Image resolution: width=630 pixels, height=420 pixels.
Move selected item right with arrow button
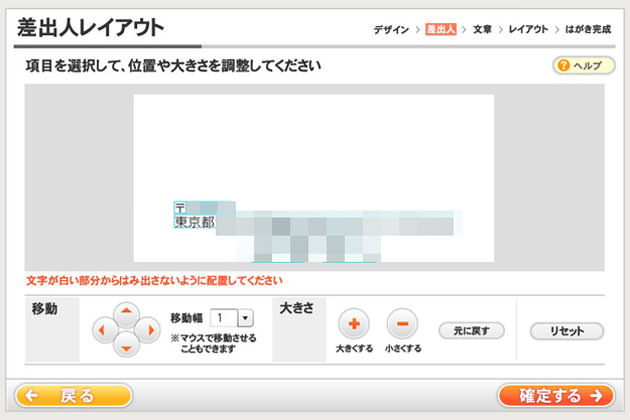click(148, 330)
